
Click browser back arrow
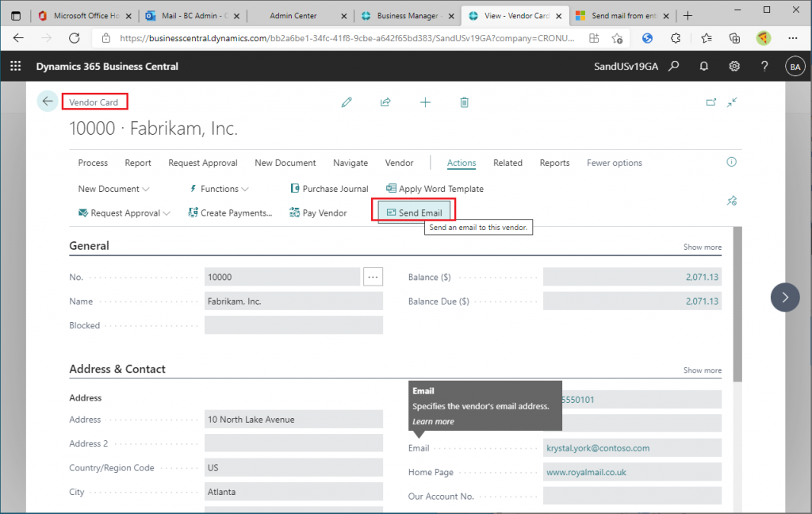coord(19,38)
